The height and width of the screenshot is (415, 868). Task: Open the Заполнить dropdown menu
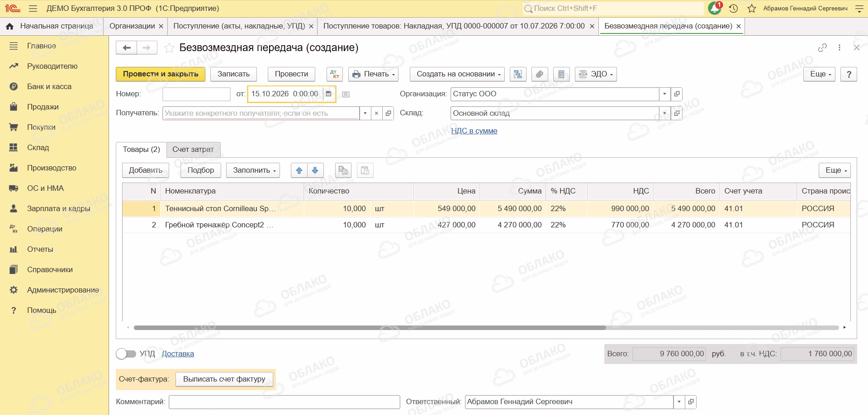[253, 170]
